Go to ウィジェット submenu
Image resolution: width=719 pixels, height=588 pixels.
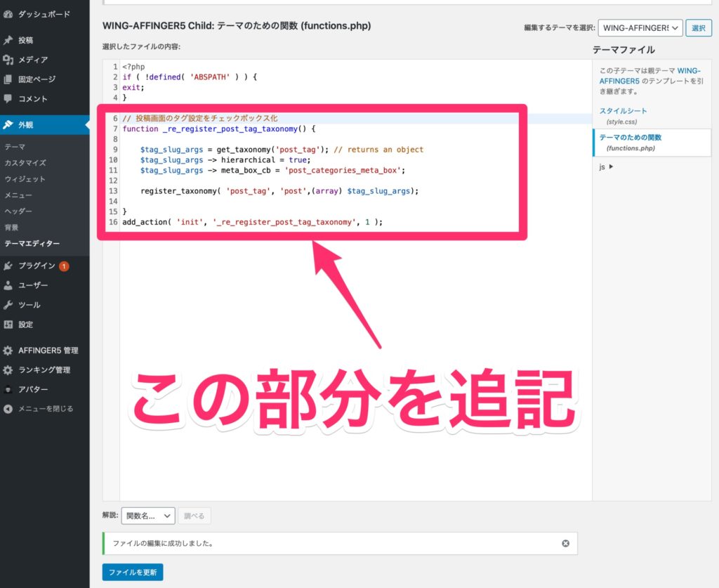point(25,179)
